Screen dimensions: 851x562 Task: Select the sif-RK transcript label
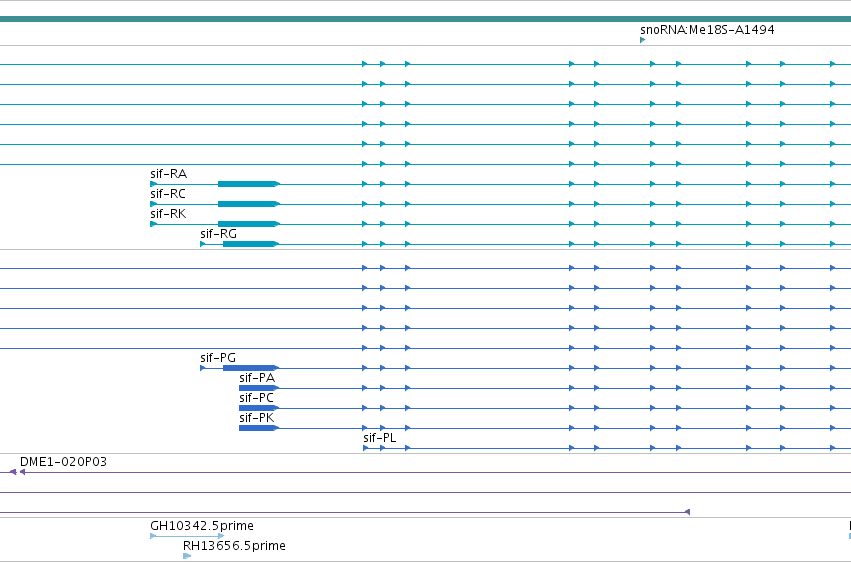pyautogui.click(x=168, y=214)
